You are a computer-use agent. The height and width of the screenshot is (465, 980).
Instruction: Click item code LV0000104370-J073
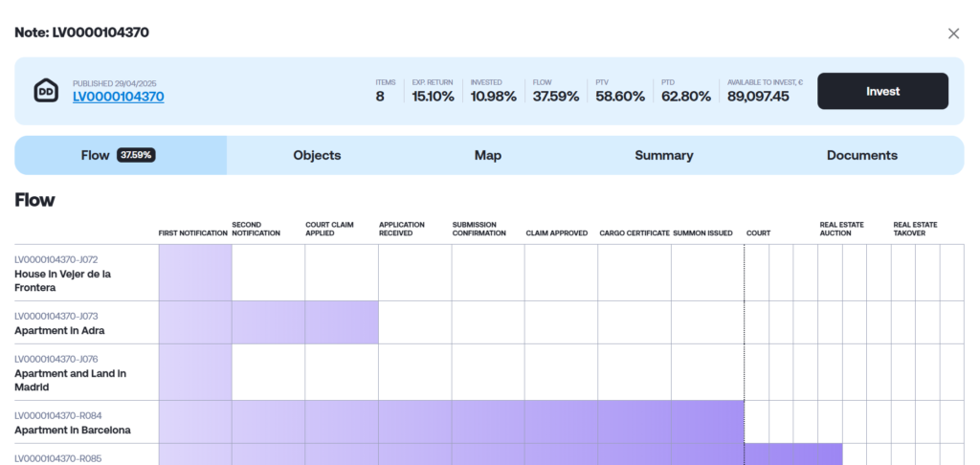(56, 317)
